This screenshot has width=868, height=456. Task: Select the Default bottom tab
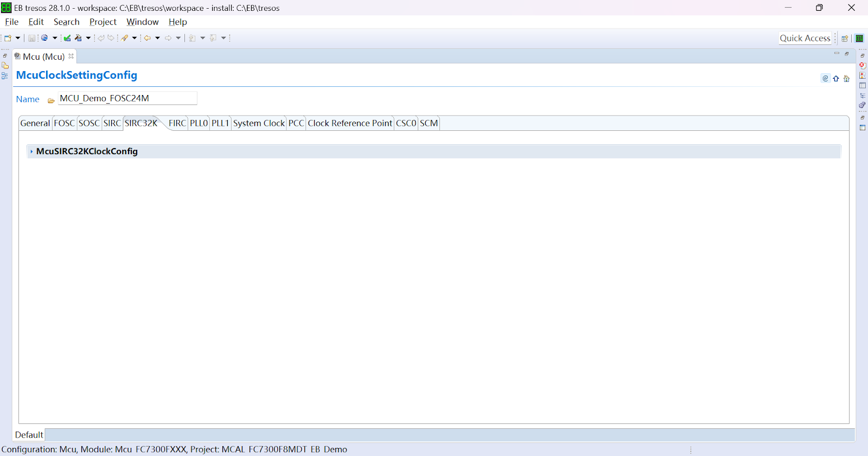[x=29, y=435]
